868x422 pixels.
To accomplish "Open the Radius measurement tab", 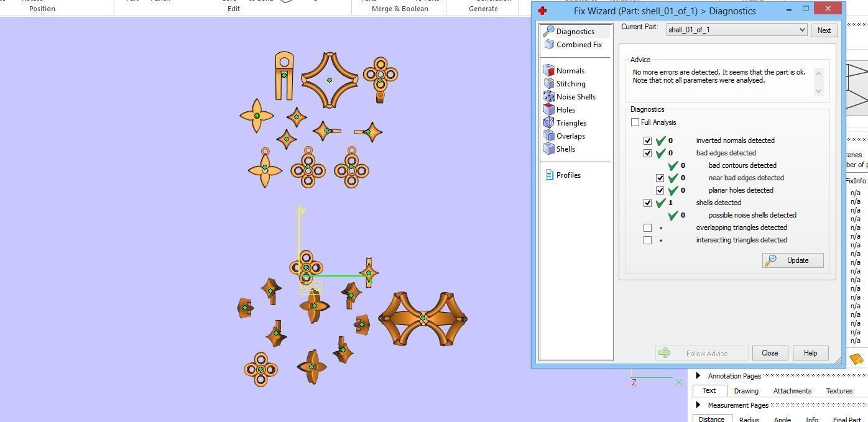I will pyautogui.click(x=749, y=420).
